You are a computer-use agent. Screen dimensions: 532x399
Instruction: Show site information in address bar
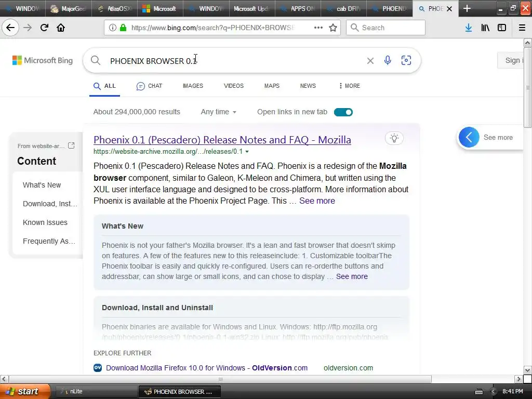[x=112, y=28]
